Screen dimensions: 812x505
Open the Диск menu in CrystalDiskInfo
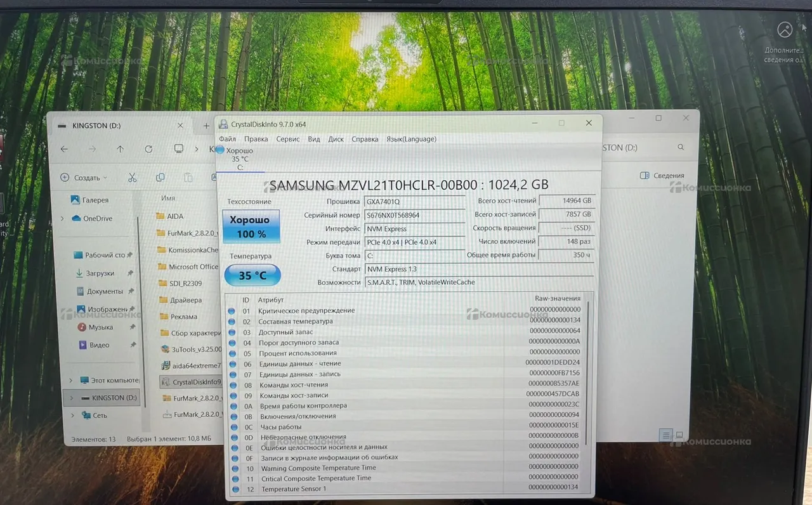pyautogui.click(x=336, y=139)
